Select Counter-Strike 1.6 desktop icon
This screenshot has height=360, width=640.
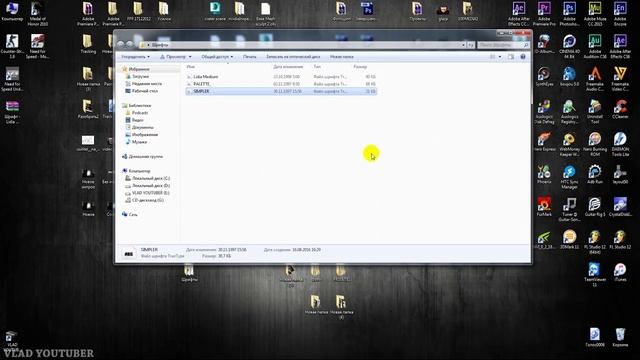pyautogui.click(x=12, y=46)
